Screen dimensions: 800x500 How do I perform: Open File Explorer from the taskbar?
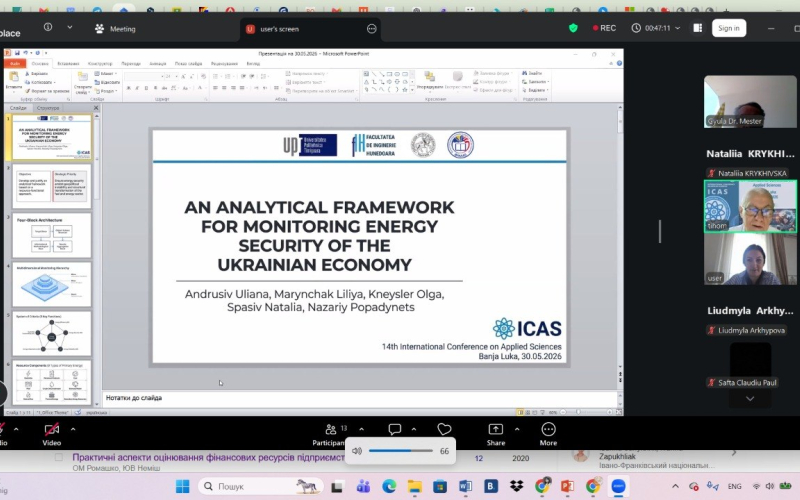[x=414, y=486]
